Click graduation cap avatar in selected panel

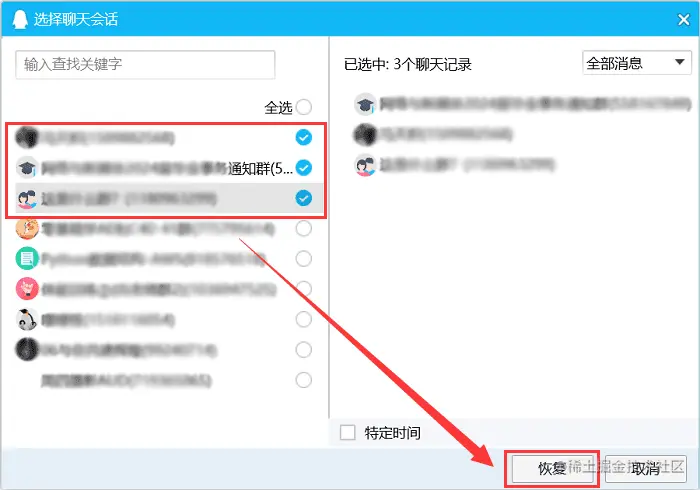[365, 104]
